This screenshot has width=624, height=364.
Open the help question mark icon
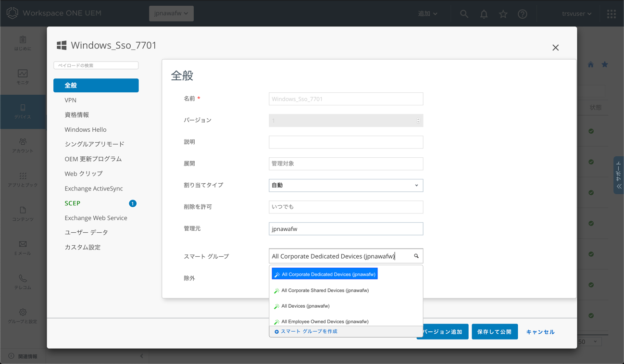523,14
